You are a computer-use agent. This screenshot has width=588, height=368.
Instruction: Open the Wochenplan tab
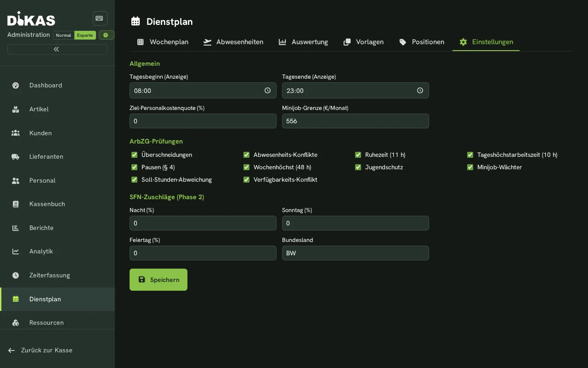coord(163,42)
